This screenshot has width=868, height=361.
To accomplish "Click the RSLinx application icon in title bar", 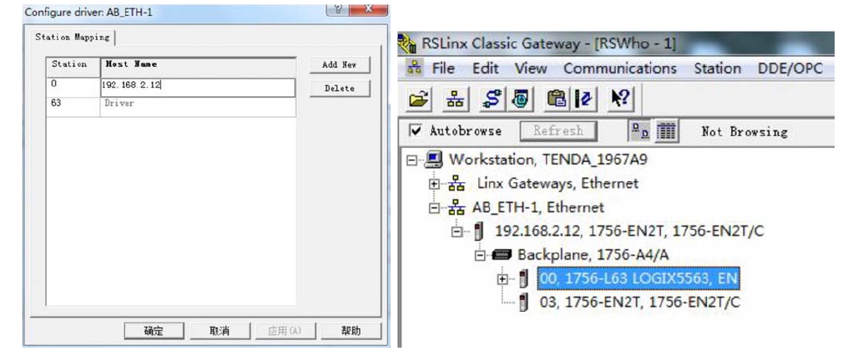I will coord(408,43).
